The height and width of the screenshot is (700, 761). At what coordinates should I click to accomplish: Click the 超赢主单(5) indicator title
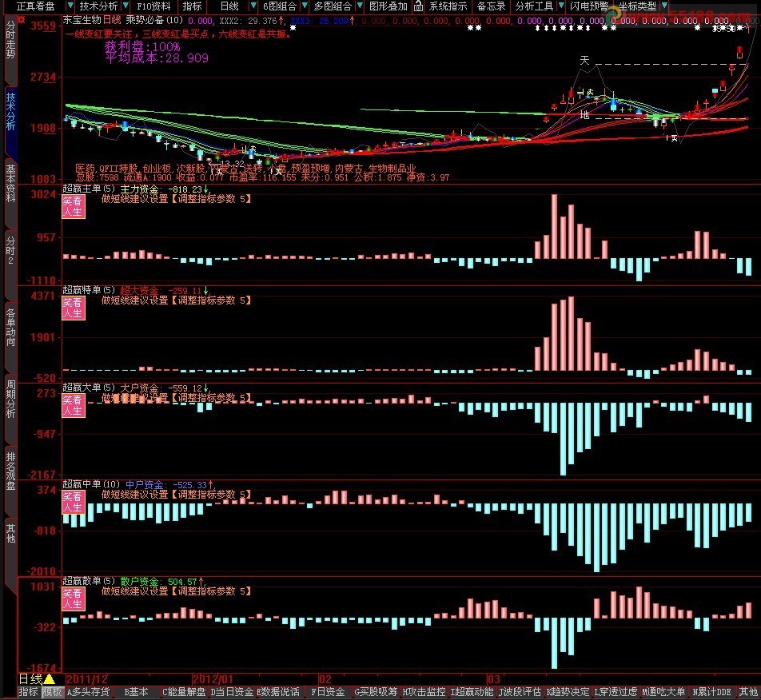click(89, 189)
